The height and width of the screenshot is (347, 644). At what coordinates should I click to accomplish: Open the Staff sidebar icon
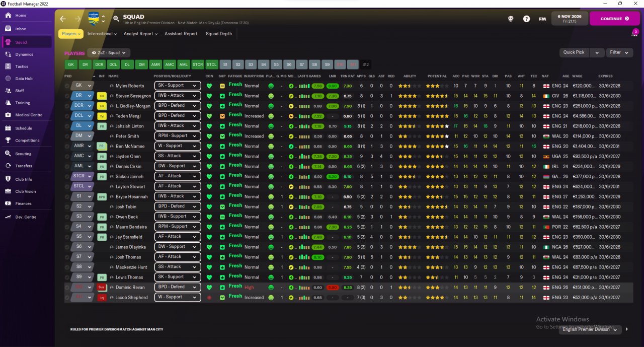(x=8, y=91)
